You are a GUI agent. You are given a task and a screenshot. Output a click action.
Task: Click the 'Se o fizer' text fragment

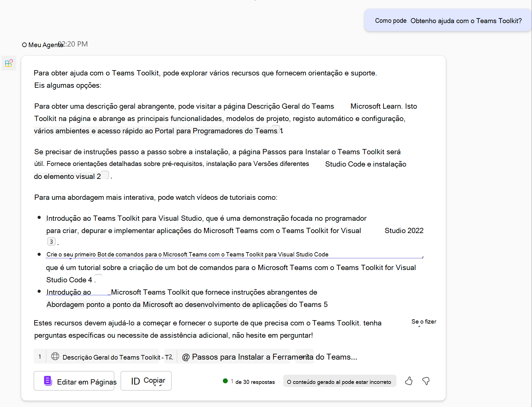pos(424,322)
